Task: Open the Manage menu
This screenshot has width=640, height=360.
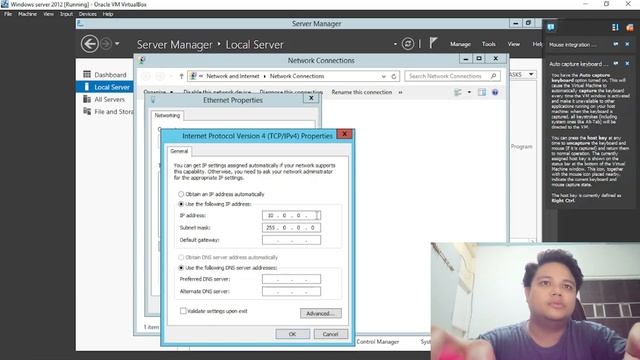Action: pyautogui.click(x=460, y=44)
